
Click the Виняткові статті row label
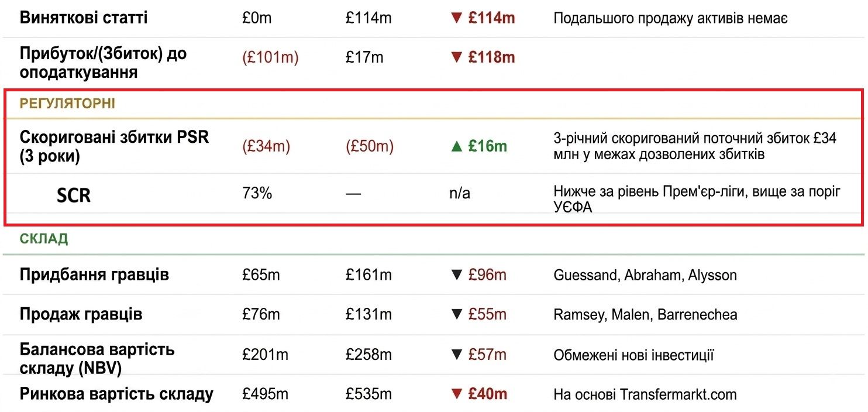pos(84,18)
